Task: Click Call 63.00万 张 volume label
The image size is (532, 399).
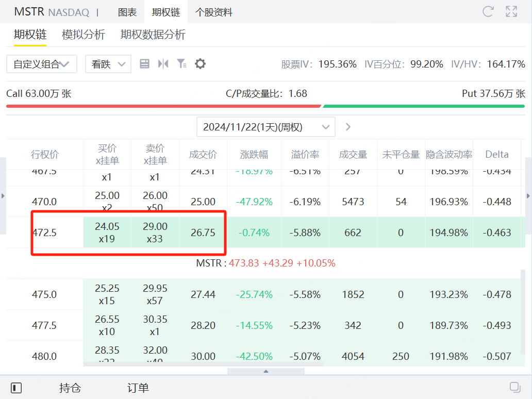Action: click(x=39, y=94)
